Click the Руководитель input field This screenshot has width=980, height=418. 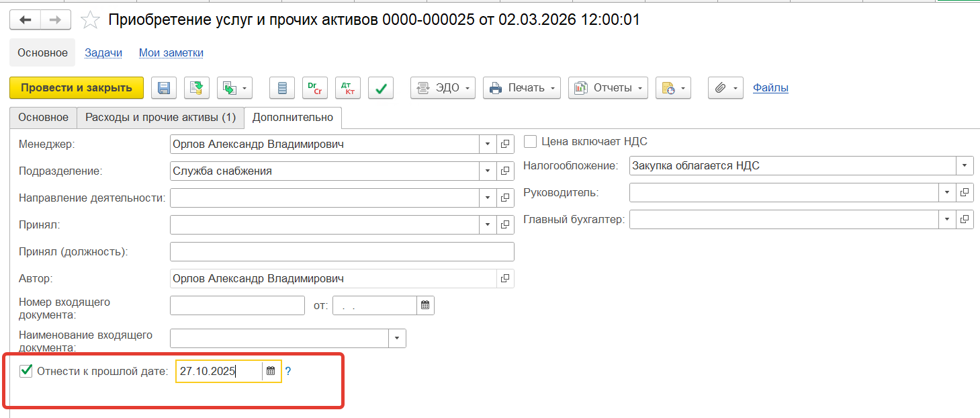coord(784,192)
